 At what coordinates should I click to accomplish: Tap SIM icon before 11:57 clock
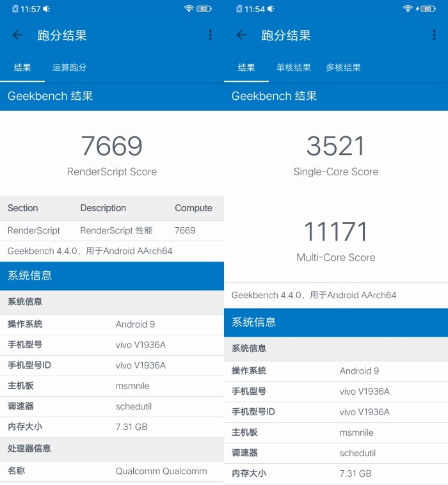(x=15, y=9)
